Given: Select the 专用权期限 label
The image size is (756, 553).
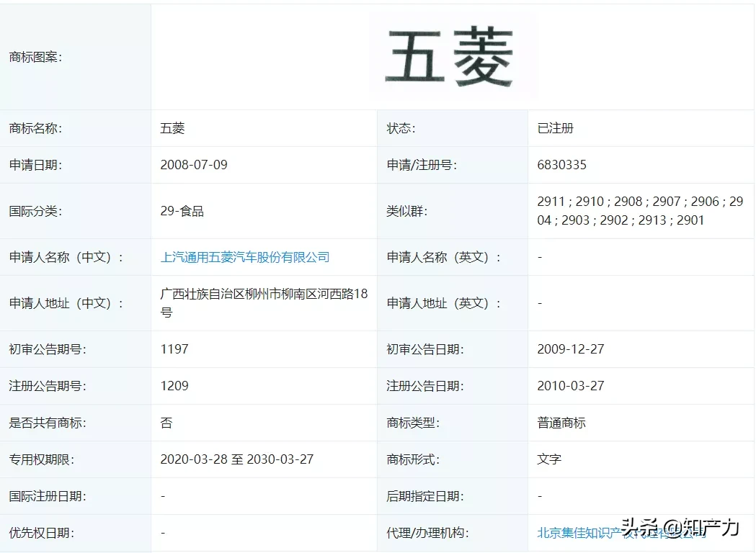Looking at the screenshot, I should 42,459.
